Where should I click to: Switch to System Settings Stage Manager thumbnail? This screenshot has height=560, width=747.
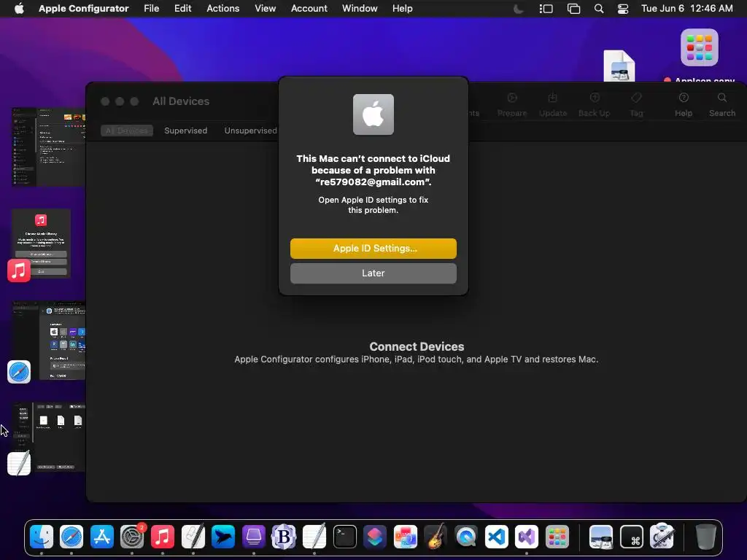[48, 147]
